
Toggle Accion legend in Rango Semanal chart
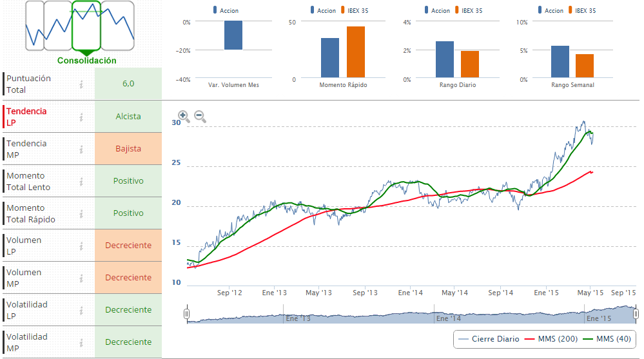[x=551, y=10]
